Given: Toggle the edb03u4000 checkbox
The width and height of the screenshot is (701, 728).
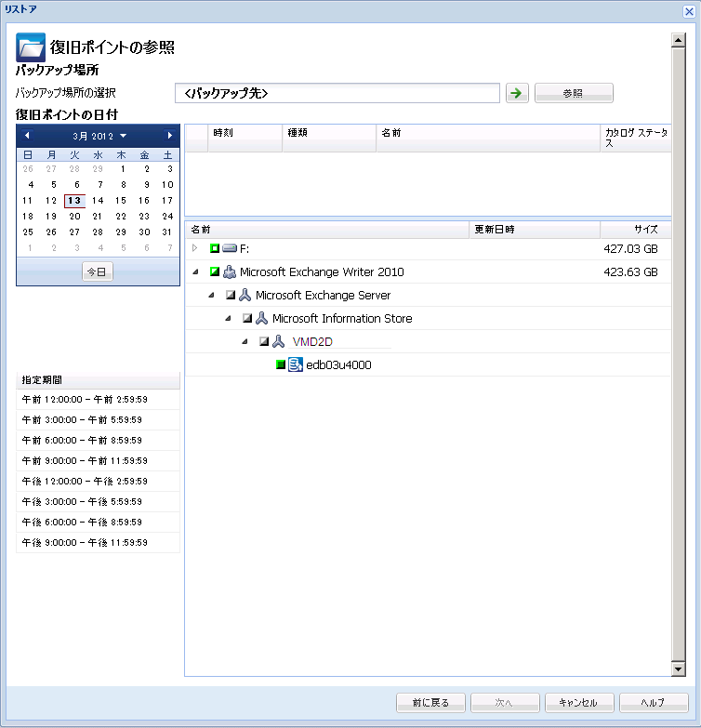Looking at the screenshot, I should 281,364.
